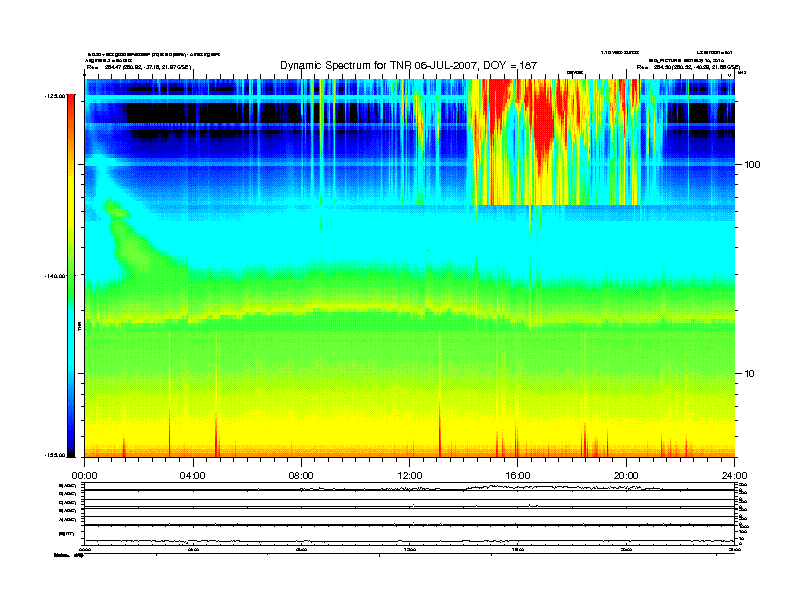The height and width of the screenshot is (612, 792).
Task: Click the 20:00 time axis label
Action: coord(626,476)
